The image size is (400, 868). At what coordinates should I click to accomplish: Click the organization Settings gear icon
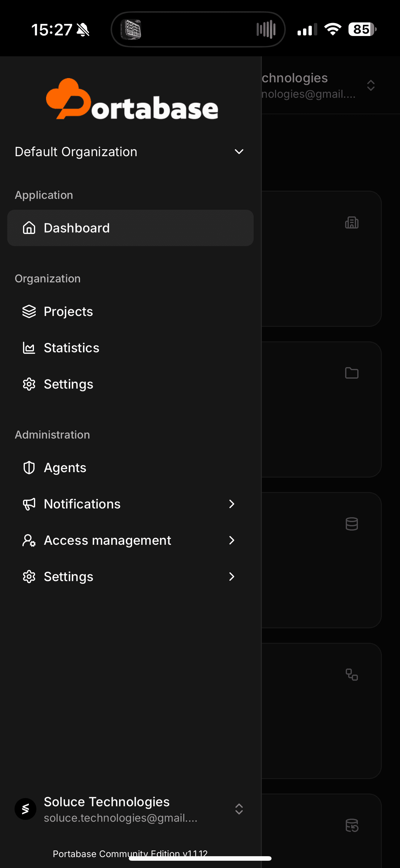pyautogui.click(x=29, y=384)
